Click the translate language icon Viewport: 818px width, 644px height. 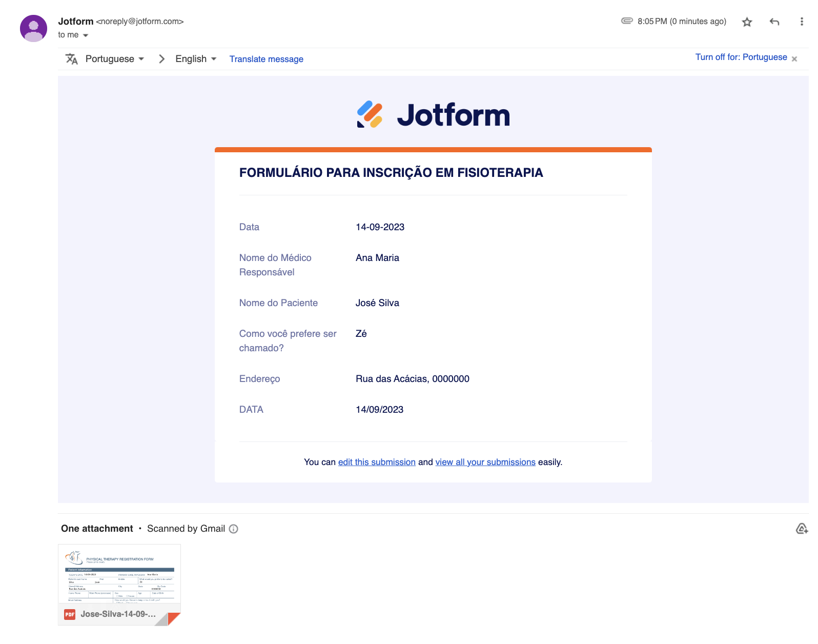[x=72, y=59]
